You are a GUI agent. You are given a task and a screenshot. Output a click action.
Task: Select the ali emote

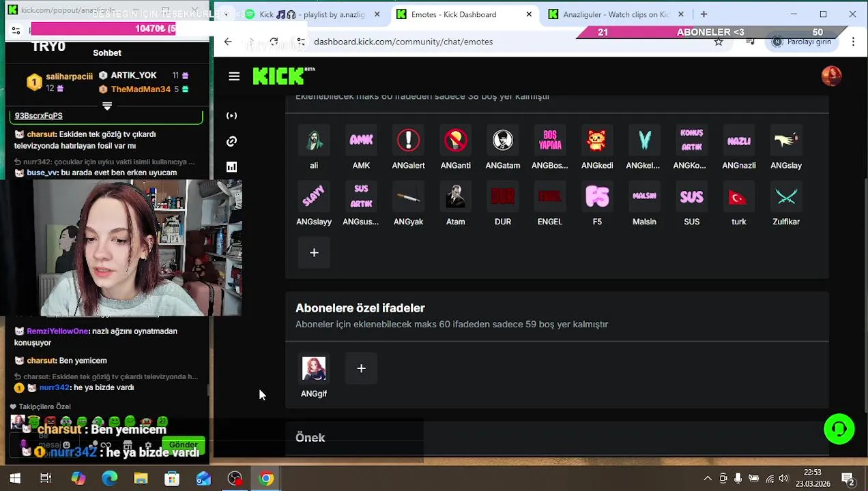pyautogui.click(x=314, y=140)
